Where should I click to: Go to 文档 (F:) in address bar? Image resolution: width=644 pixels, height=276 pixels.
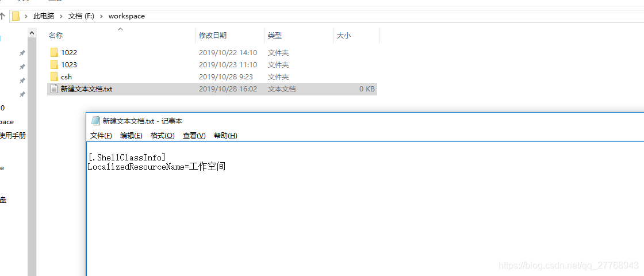coord(81,16)
